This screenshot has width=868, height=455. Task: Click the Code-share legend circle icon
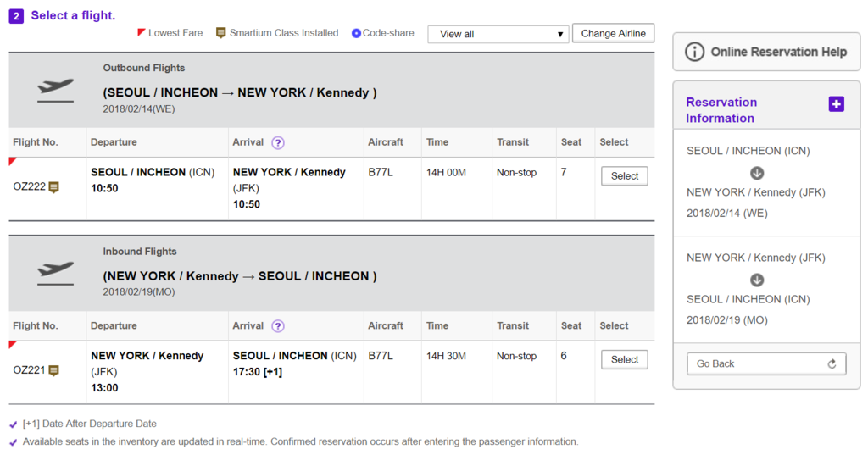click(356, 34)
